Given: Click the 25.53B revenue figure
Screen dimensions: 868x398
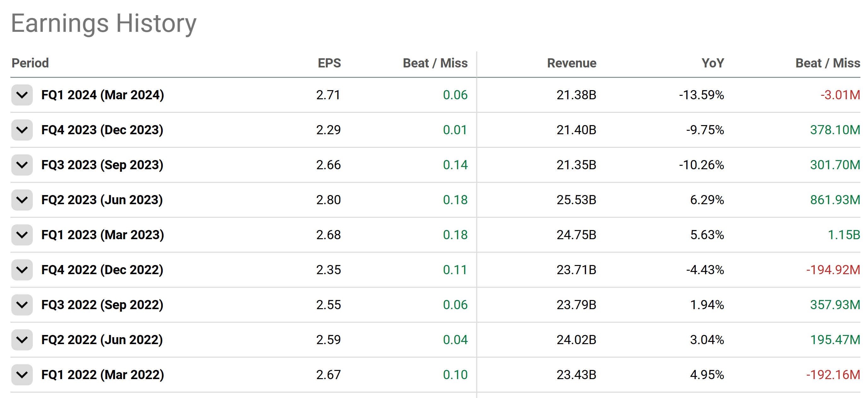Looking at the screenshot, I should (576, 200).
